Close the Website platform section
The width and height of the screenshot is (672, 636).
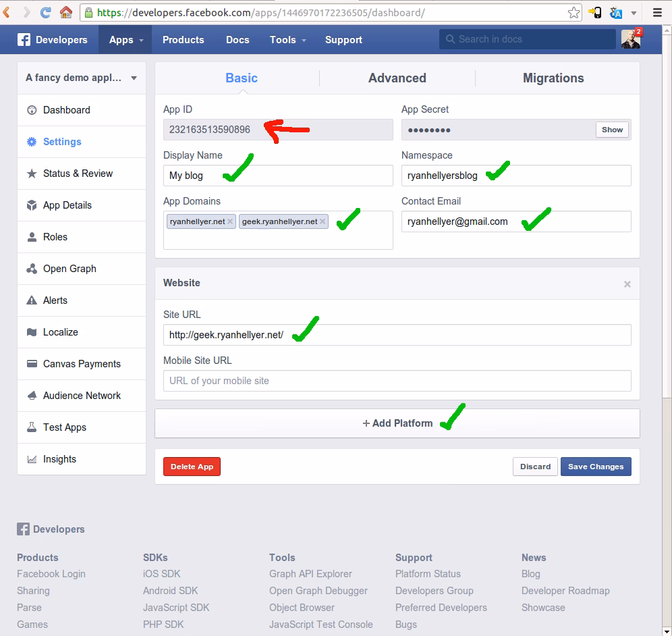pyautogui.click(x=627, y=284)
